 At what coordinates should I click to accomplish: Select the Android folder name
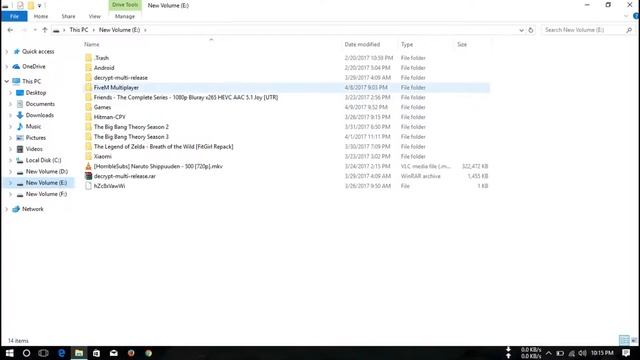[x=104, y=68]
